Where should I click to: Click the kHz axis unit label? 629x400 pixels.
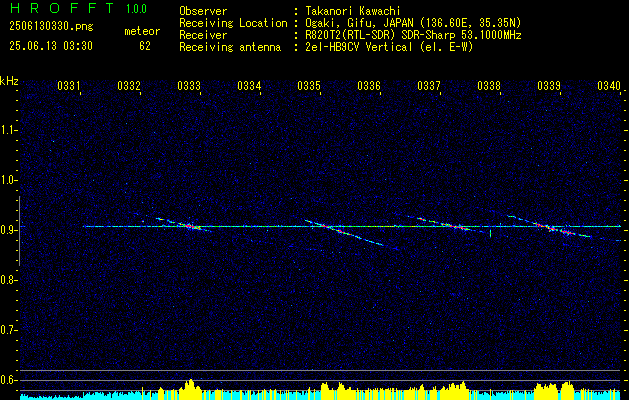[x=9, y=81]
